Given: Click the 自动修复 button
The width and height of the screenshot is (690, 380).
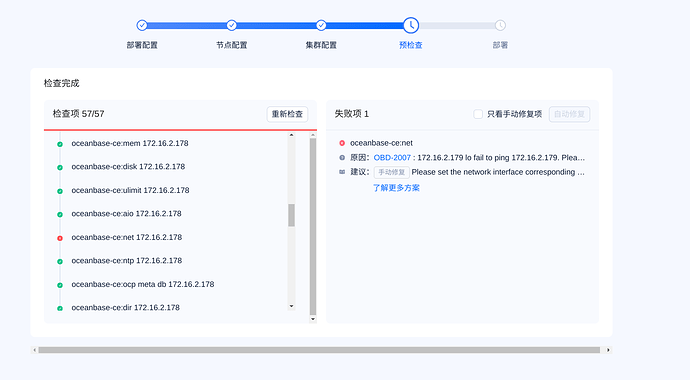Looking at the screenshot, I should (569, 114).
